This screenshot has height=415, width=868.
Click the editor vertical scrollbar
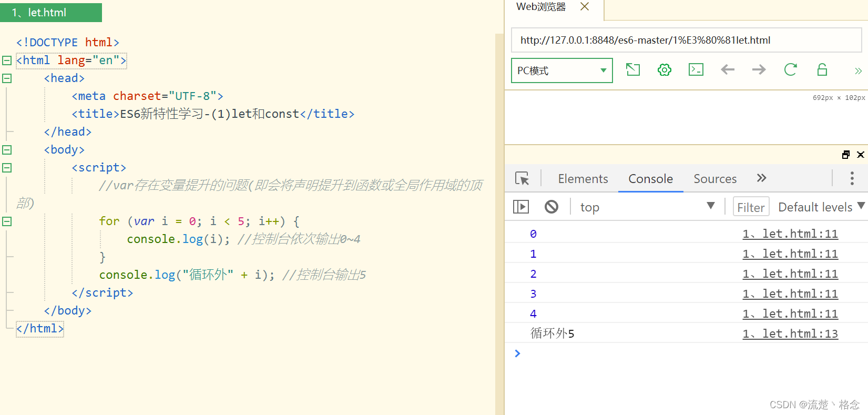pyautogui.click(x=499, y=224)
